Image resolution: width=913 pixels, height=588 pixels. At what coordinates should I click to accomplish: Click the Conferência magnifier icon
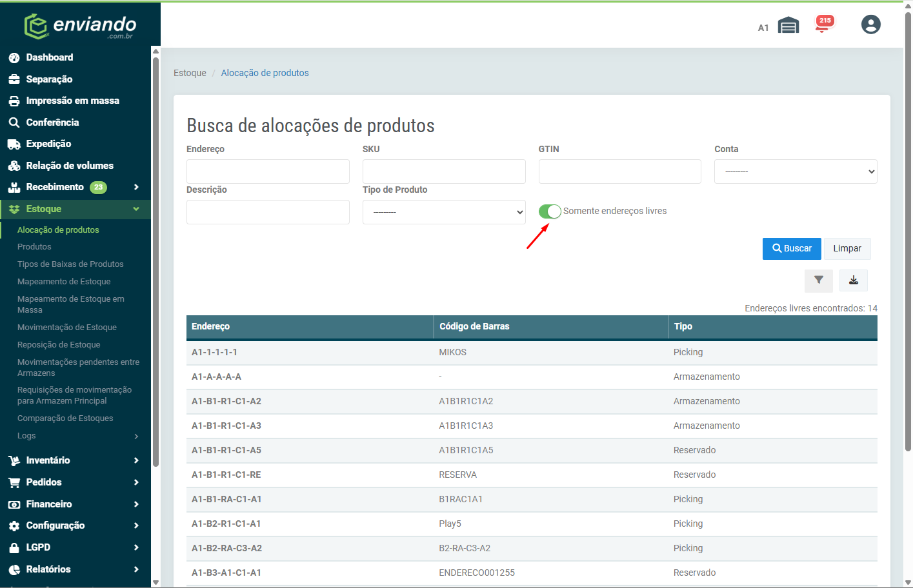click(x=14, y=122)
